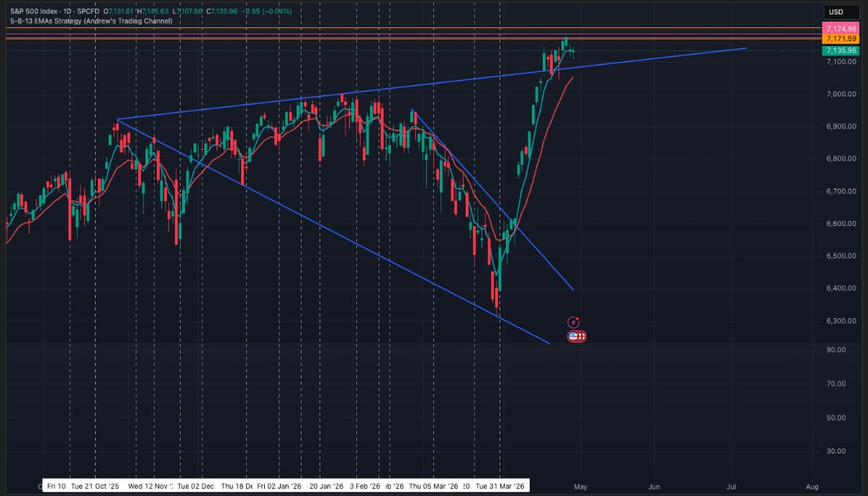Click the Jun label on time axis
Image resolution: width=868 pixels, height=496 pixels.
[x=654, y=487]
